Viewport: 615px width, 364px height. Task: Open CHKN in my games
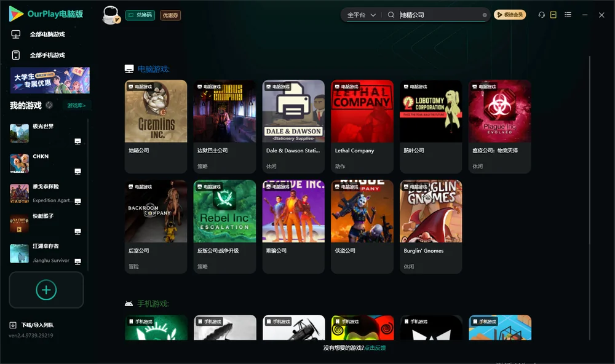pyautogui.click(x=46, y=163)
